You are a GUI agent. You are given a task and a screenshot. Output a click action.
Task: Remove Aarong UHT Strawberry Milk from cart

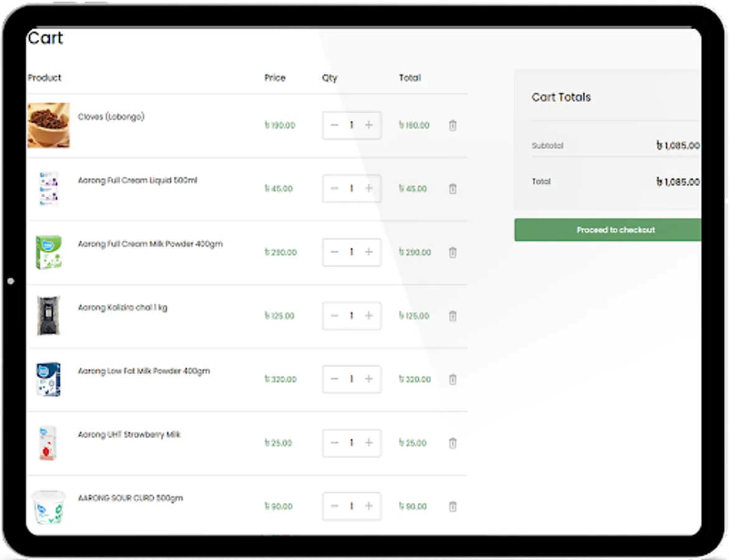coord(452,442)
